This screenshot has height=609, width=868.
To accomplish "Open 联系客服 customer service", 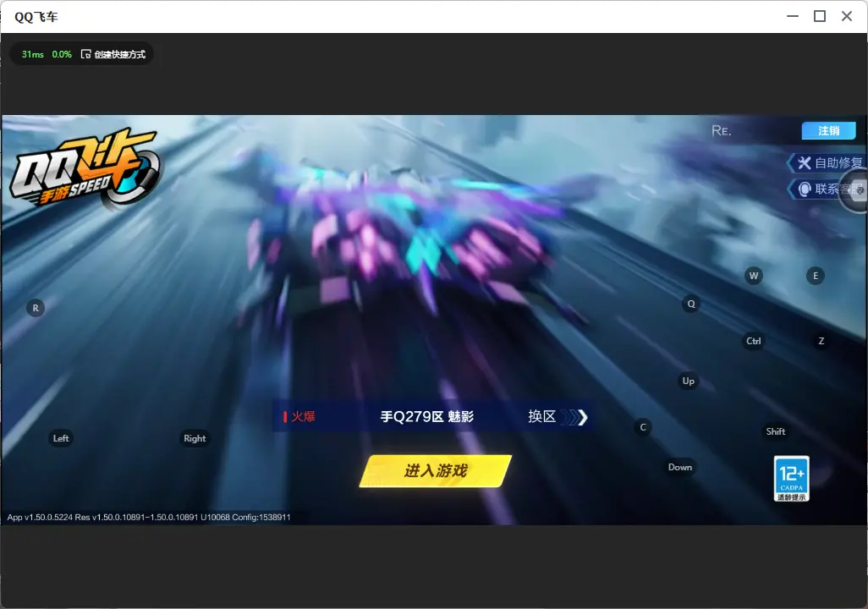I will pos(829,189).
